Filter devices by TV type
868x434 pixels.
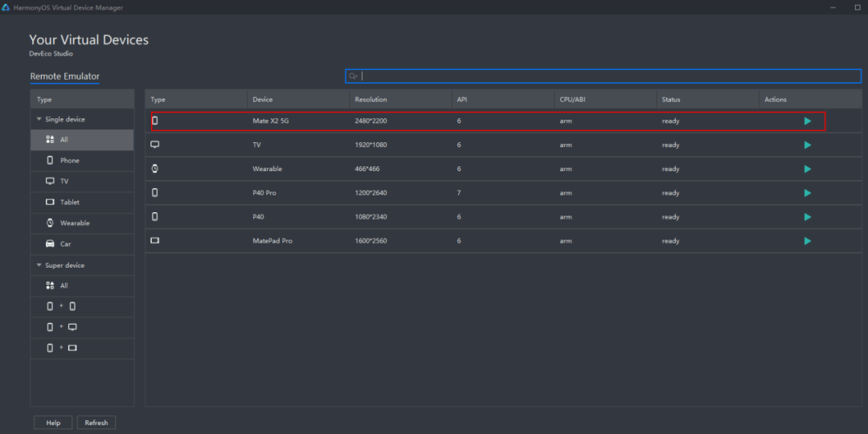64,182
